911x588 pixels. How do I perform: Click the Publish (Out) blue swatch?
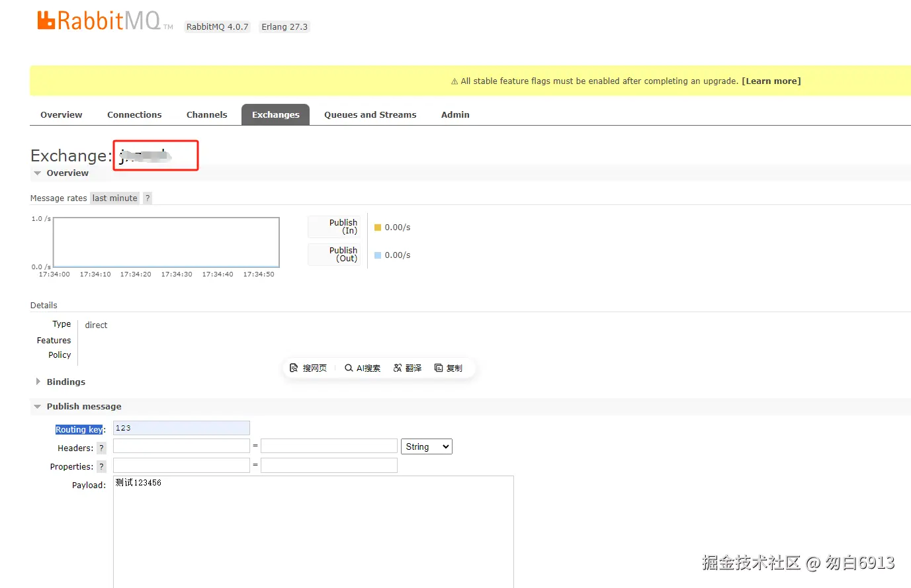(x=378, y=255)
